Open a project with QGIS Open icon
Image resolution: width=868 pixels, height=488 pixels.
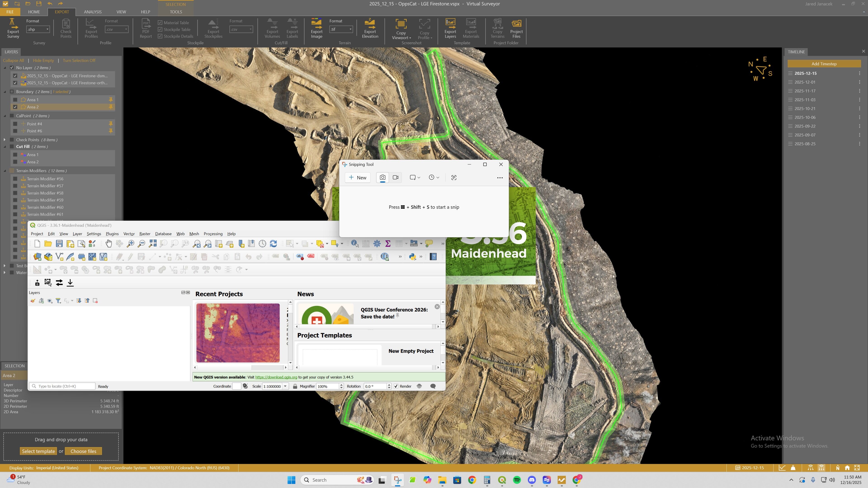tap(48, 244)
